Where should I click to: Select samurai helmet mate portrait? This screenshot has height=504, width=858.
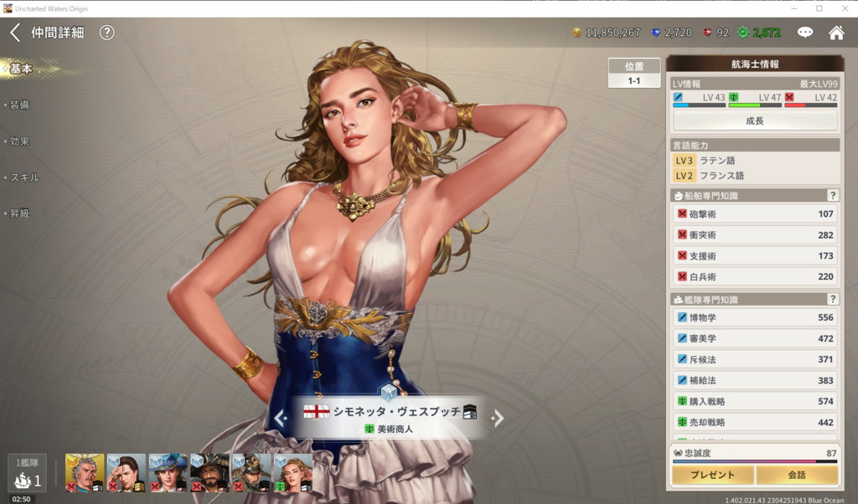click(251, 473)
